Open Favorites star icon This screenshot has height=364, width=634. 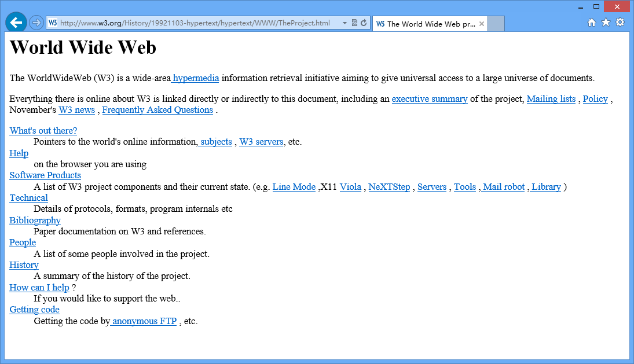click(x=606, y=22)
